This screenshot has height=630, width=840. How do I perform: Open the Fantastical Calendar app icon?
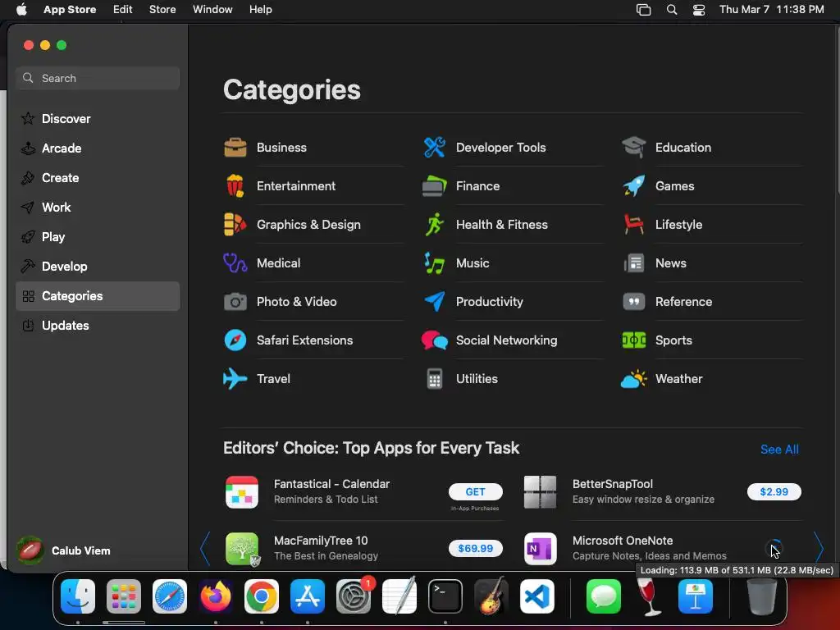tap(242, 492)
